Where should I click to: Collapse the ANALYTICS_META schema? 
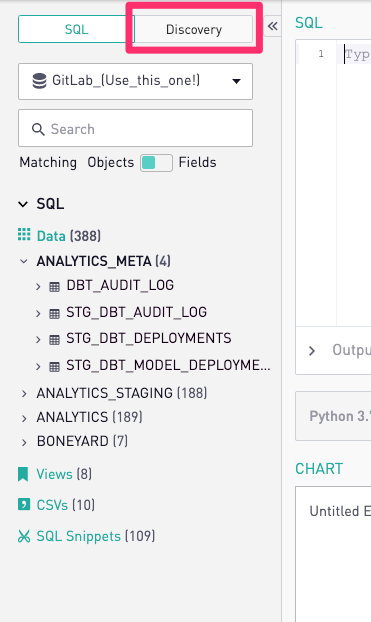pos(24,261)
